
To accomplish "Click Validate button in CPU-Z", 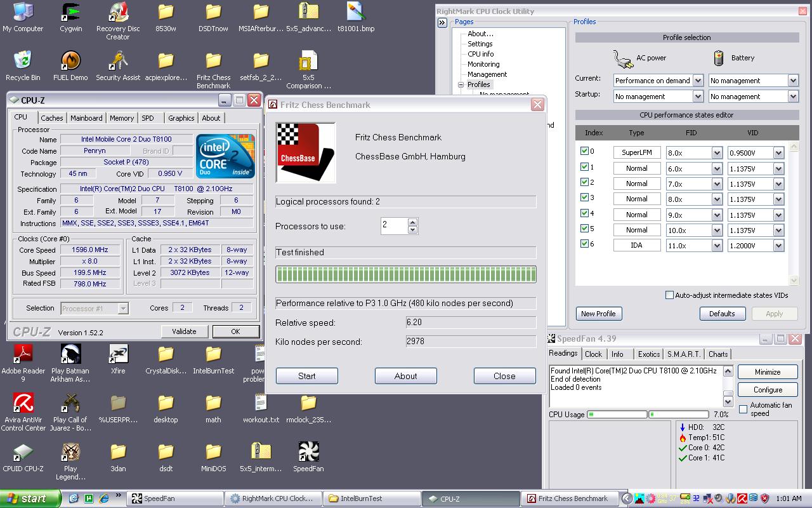I will [x=184, y=331].
